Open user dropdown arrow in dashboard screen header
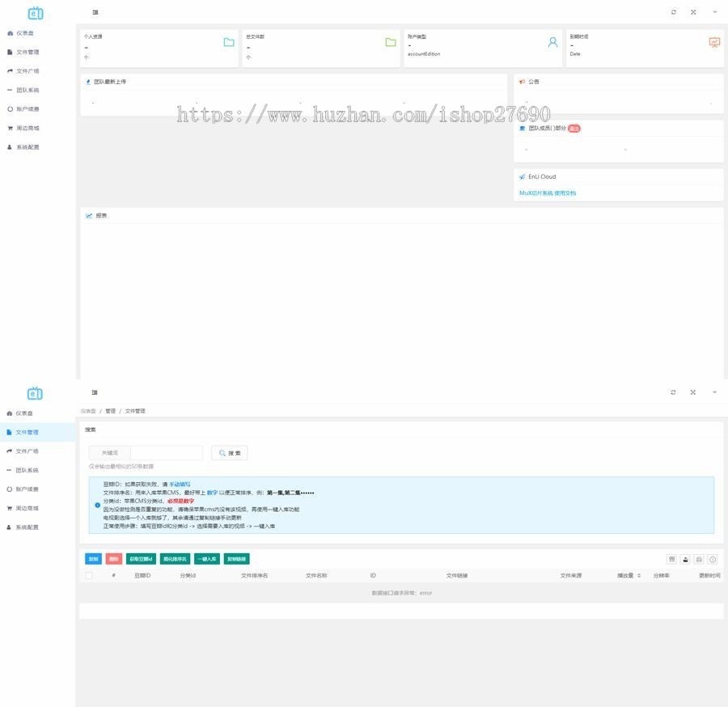 (714, 12)
